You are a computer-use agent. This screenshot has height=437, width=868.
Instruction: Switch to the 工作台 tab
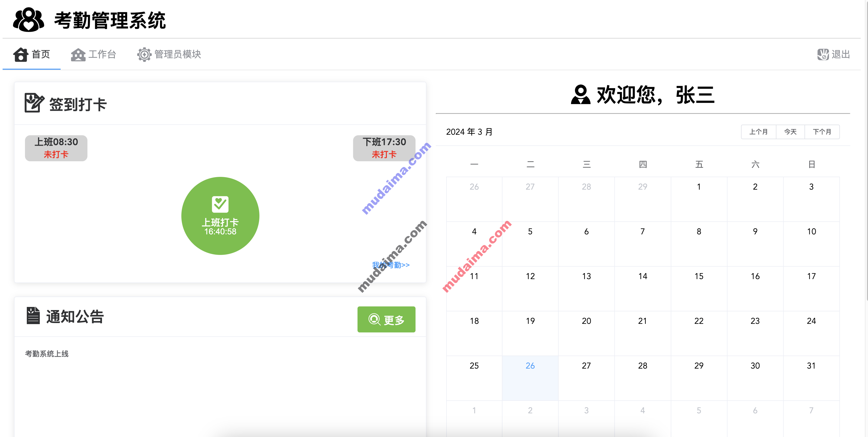click(94, 54)
